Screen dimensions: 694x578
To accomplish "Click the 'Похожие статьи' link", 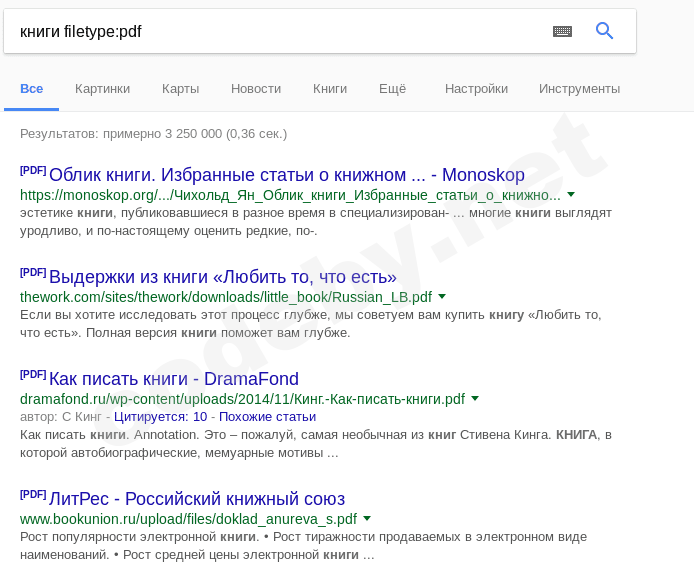I will [267, 417].
